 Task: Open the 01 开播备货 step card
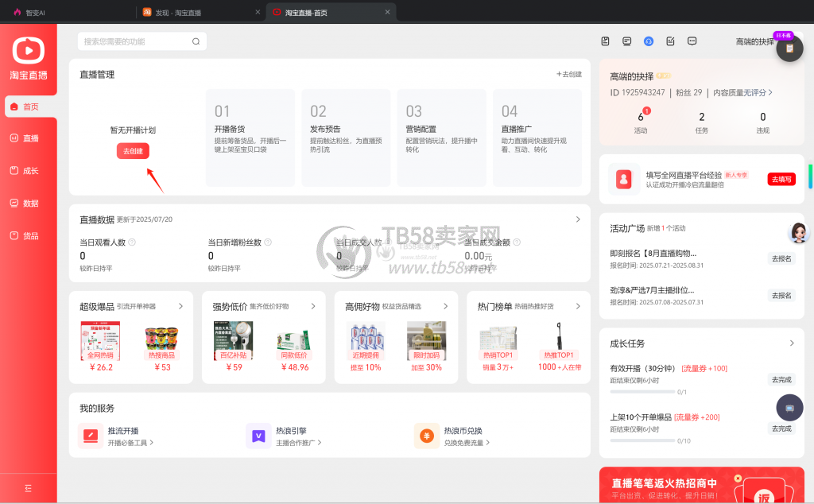(x=250, y=138)
